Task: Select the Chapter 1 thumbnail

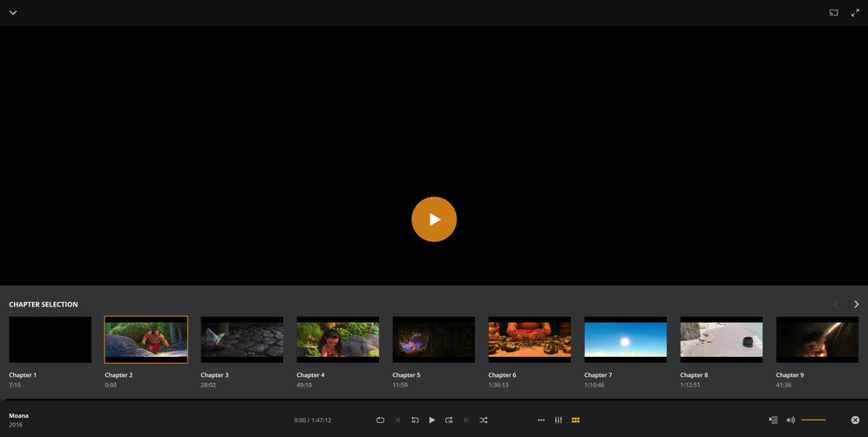Action: point(51,340)
